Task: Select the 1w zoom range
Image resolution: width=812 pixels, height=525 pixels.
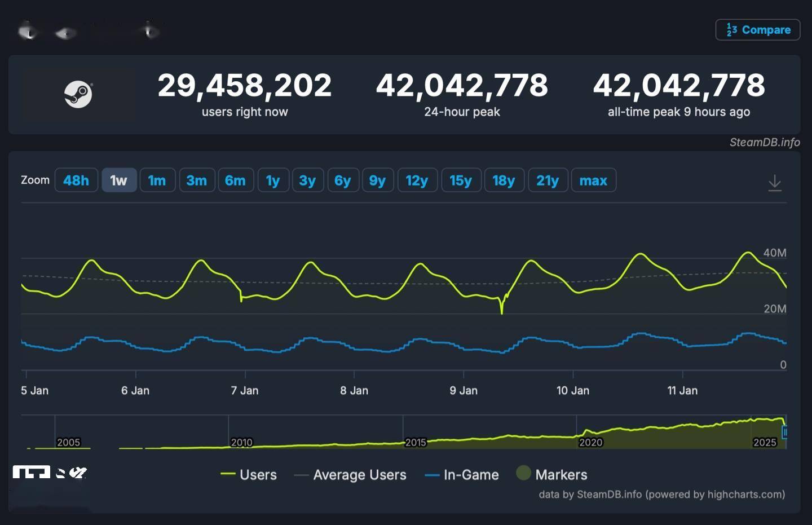Action: 119,180
